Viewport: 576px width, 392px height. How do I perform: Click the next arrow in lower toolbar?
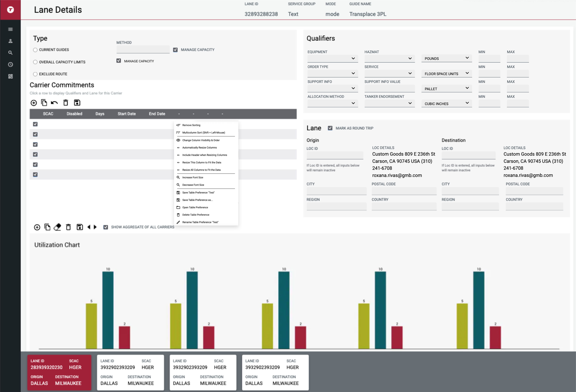pos(95,227)
